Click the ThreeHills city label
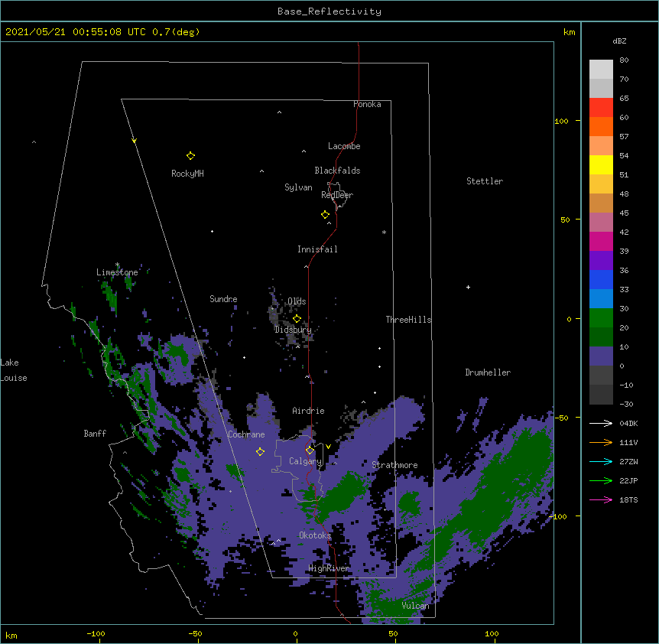This screenshot has width=659, height=644. click(408, 320)
